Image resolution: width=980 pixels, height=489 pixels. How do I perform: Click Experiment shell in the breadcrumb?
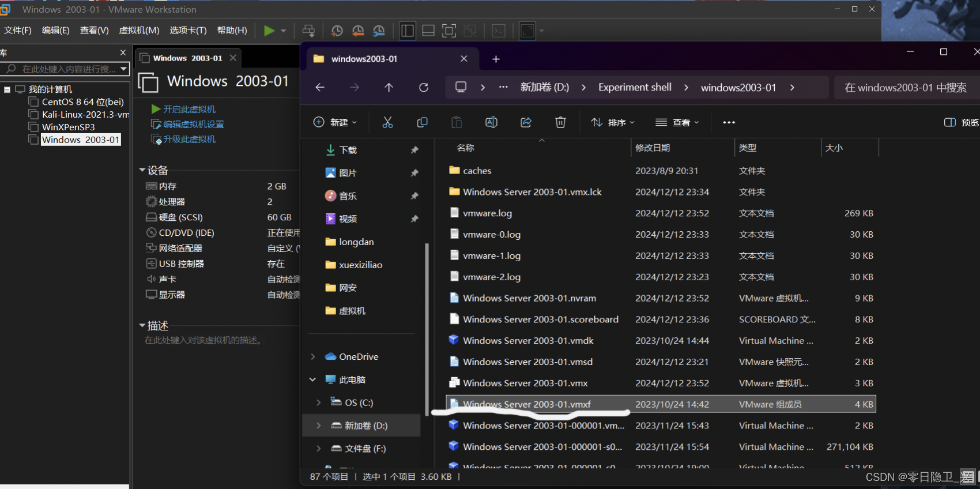635,88
